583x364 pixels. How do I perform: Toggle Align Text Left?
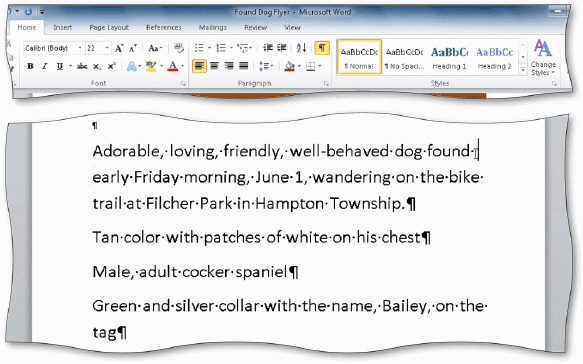[x=200, y=66]
